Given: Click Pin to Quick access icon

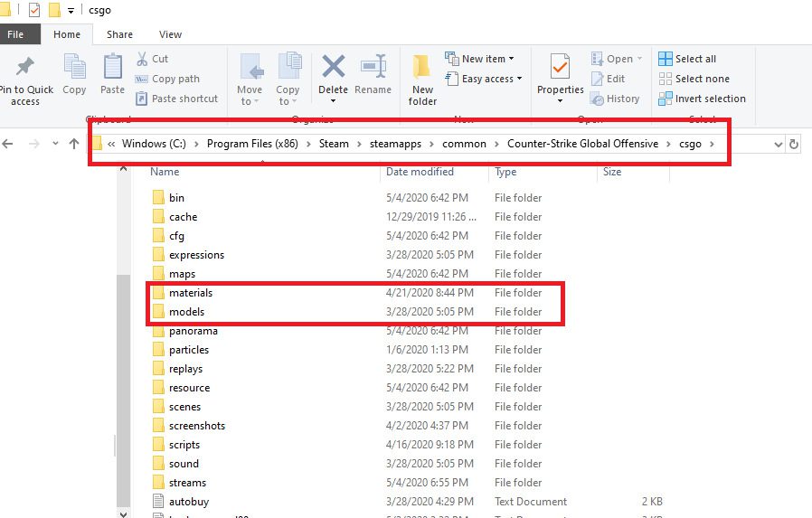Looking at the screenshot, I should [x=24, y=67].
